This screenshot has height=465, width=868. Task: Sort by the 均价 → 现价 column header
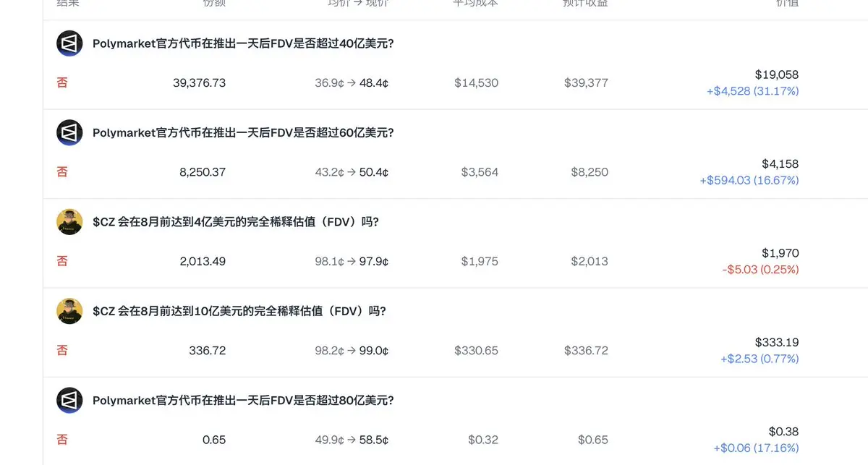358,4
